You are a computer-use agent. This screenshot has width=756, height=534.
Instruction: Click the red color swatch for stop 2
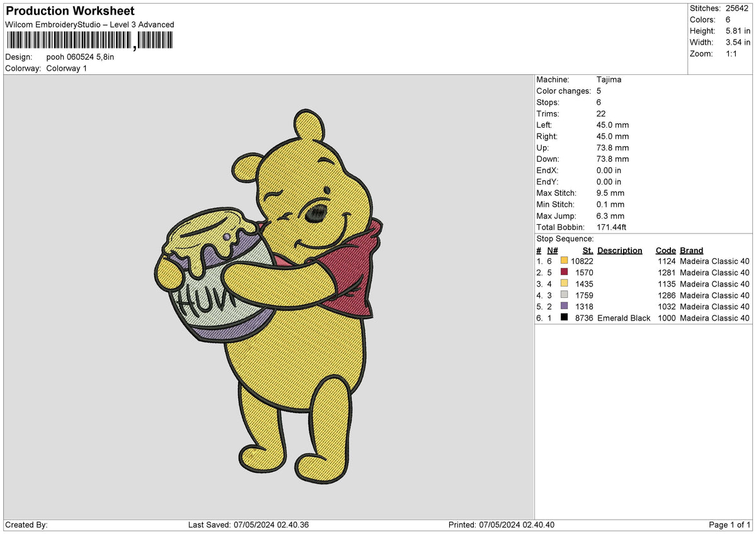coord(564,273)
